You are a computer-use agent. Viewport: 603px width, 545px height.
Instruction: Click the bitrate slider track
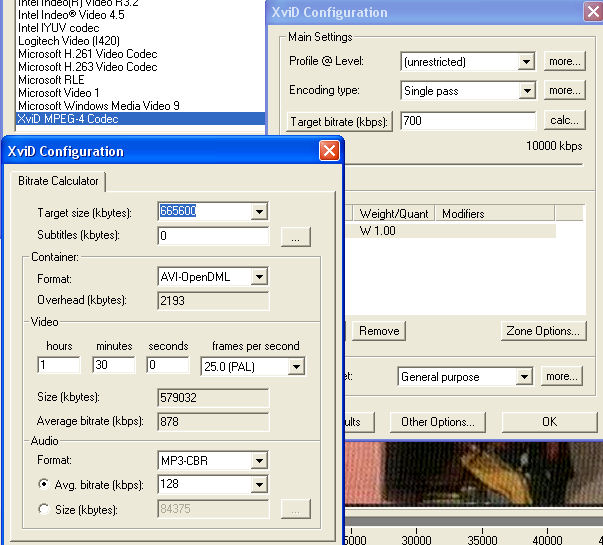[x=463, y=165]
